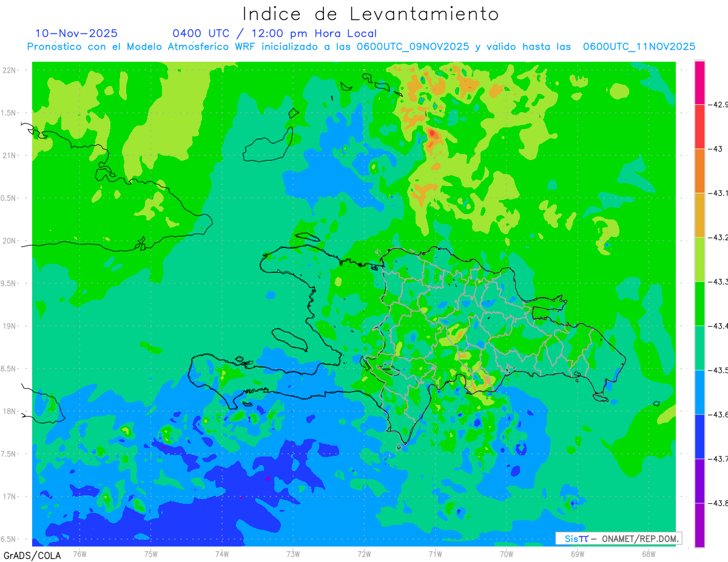This screenshot has height=562, width=728.
Task: Click the "75W" longitude label
Action: 151,554
